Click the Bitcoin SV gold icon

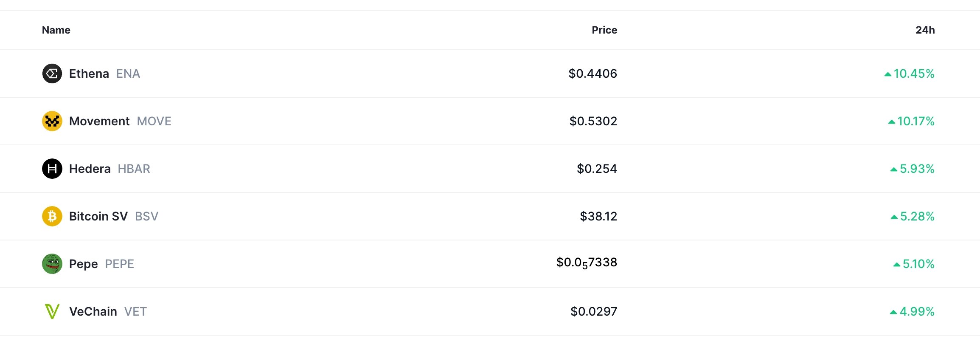(x=52, y=216)
